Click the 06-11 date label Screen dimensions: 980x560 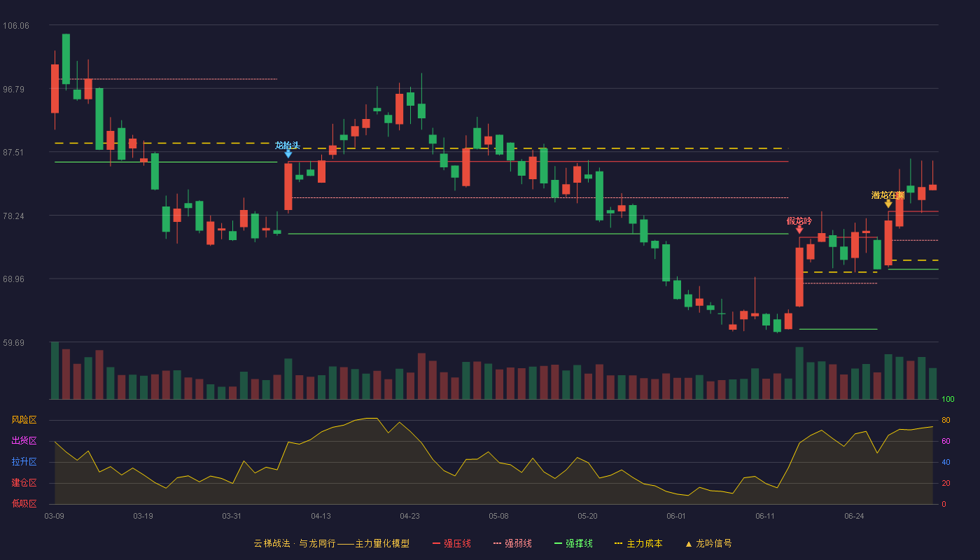(765, 516)
